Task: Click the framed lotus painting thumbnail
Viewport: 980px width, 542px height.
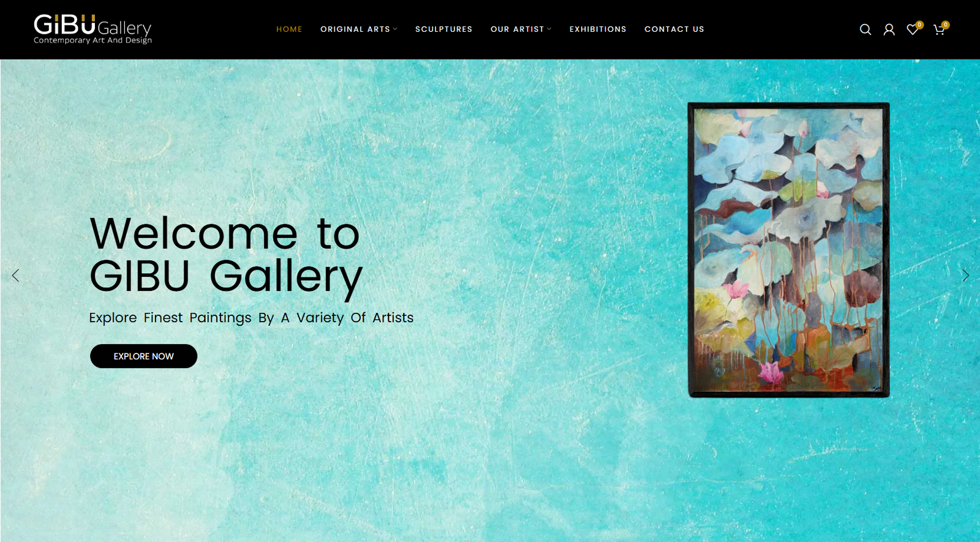Action: point(788,250)
